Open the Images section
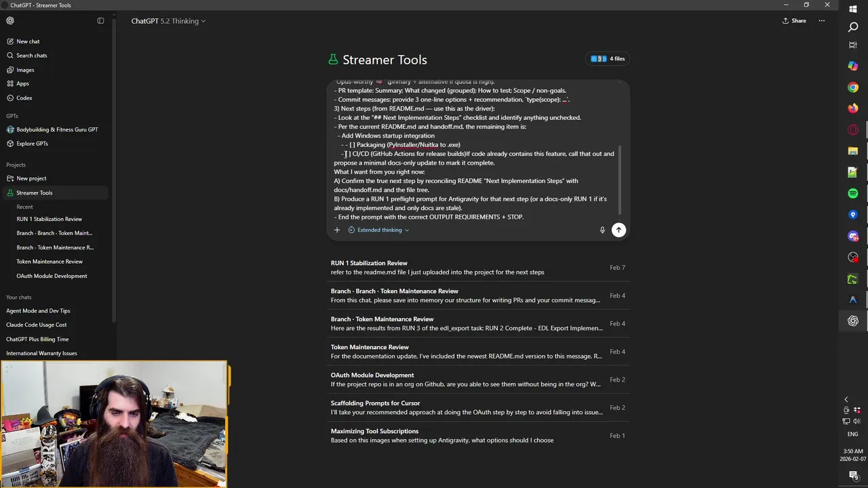The image size is (868, 488). click(x=25, y=70)
